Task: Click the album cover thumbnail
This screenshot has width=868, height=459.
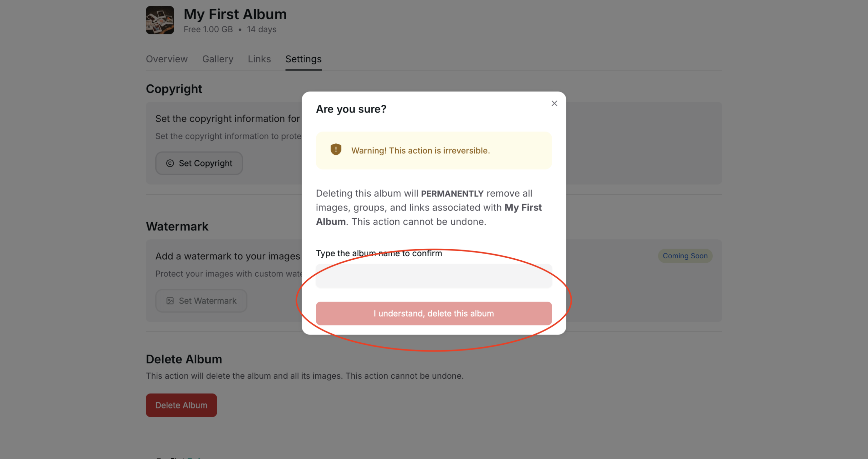Action: [160, 20]
